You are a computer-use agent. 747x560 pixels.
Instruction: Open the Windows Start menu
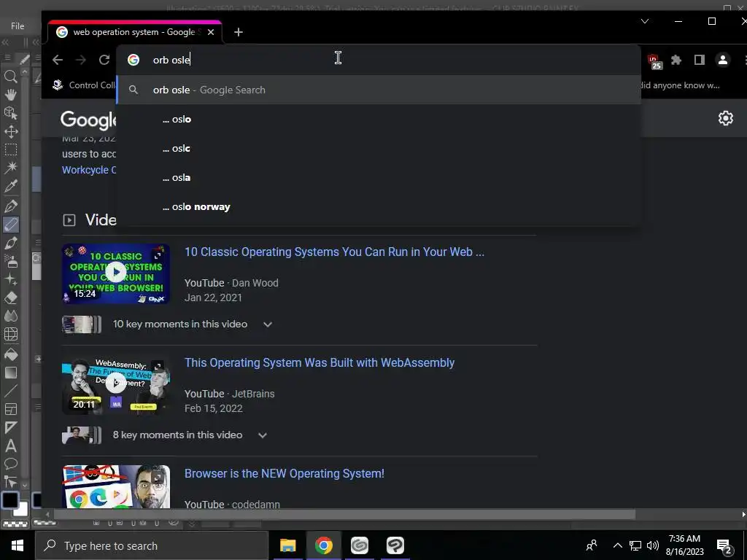pyautogui.click(x=18, y=545)
